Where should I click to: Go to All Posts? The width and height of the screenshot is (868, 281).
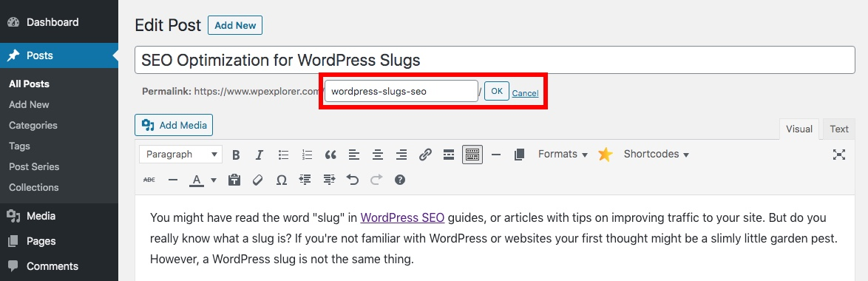(x=30, y=84)
